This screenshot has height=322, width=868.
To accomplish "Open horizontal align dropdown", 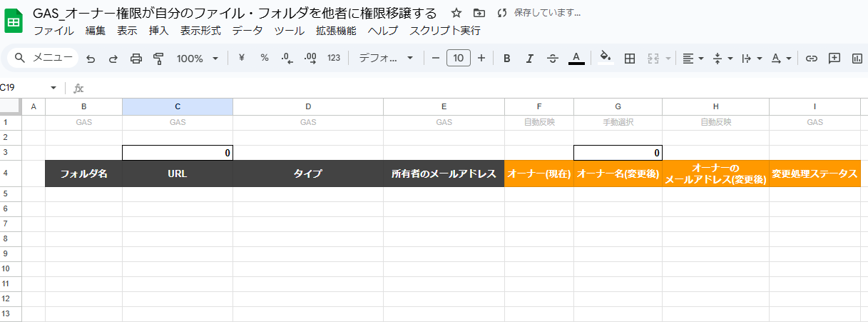I will pyautogui.click(x=693, y=59).
